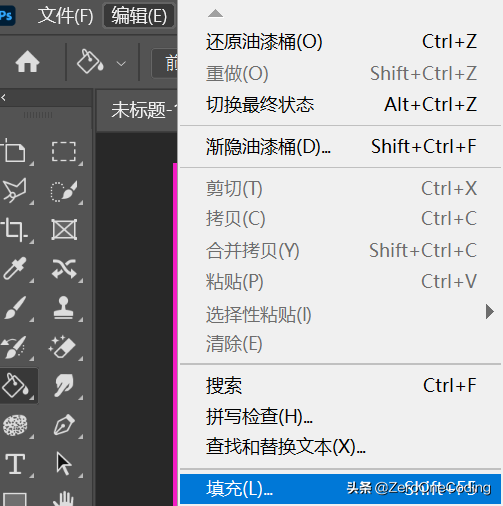Select the Frame tool
This screenshot has height=506, width=503.
point(64,230)
